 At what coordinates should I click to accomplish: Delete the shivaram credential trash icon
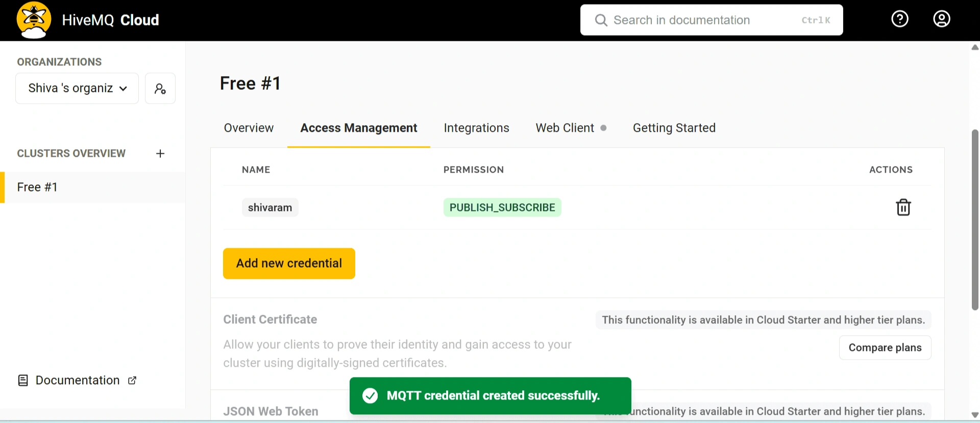coord(903,207)
